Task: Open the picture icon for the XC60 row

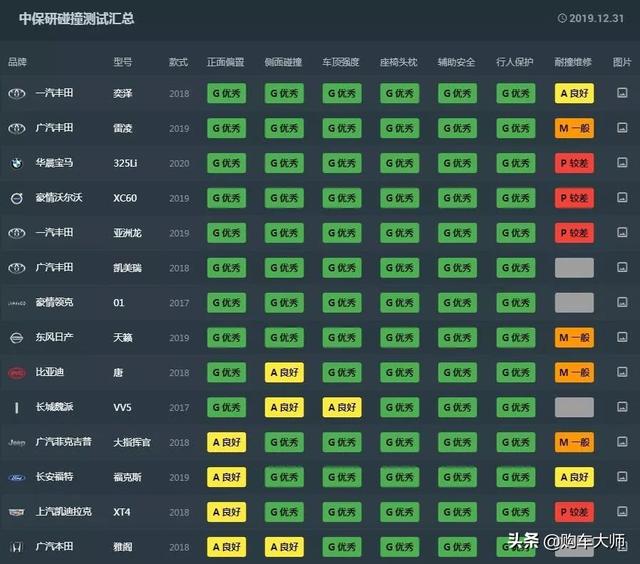Action: pos(622,198)
